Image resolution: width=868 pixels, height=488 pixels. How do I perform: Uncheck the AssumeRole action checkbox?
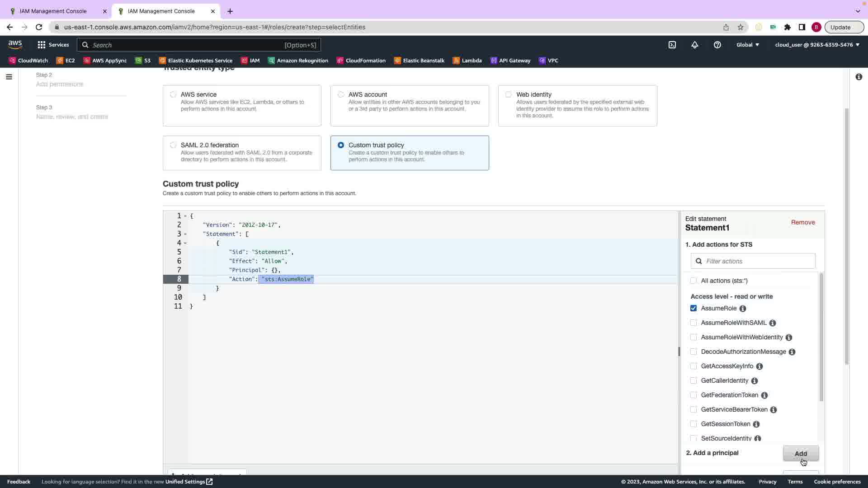693,308
